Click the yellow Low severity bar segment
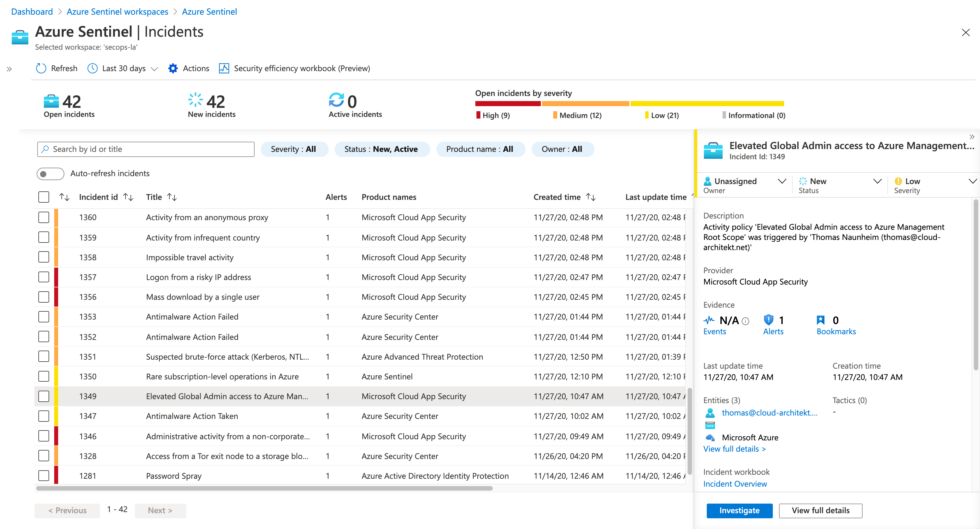Image resolution: width=980 pixels, height=529 pixels. [707, 104]
